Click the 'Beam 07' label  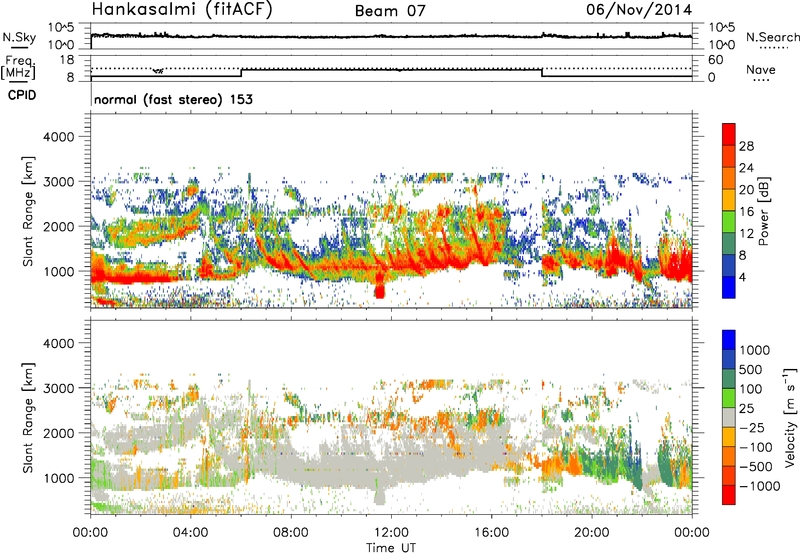390,11
